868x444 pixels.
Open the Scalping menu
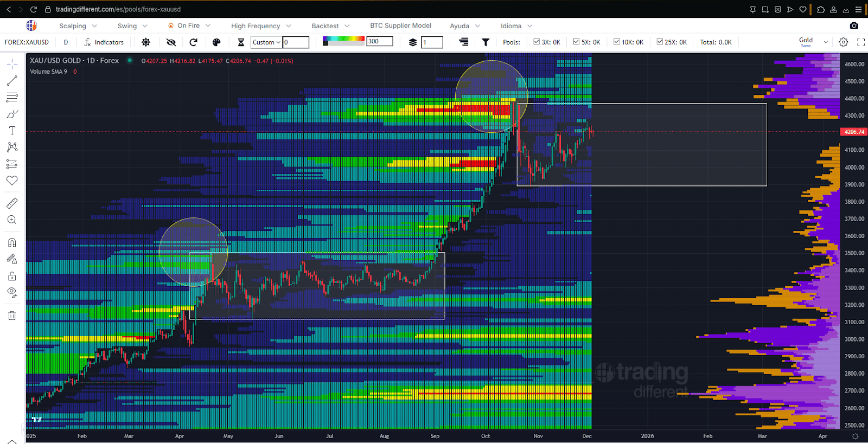(78, 26)
